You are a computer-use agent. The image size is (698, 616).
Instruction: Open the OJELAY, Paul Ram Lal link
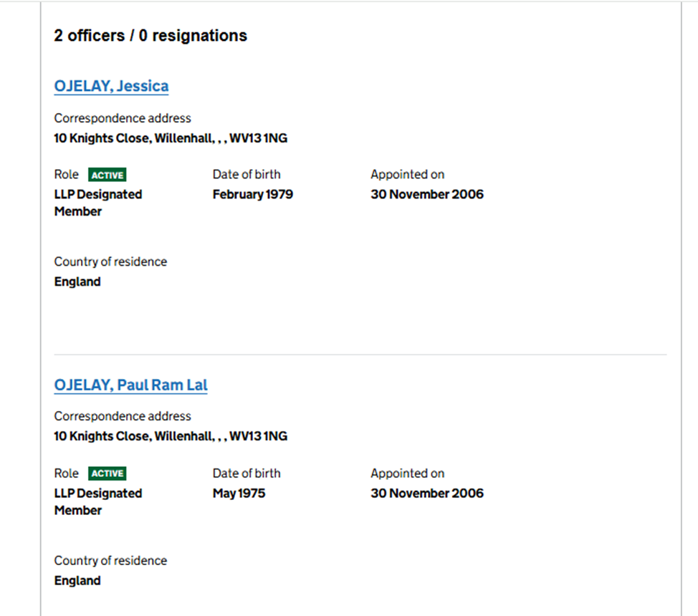point(130,385)
